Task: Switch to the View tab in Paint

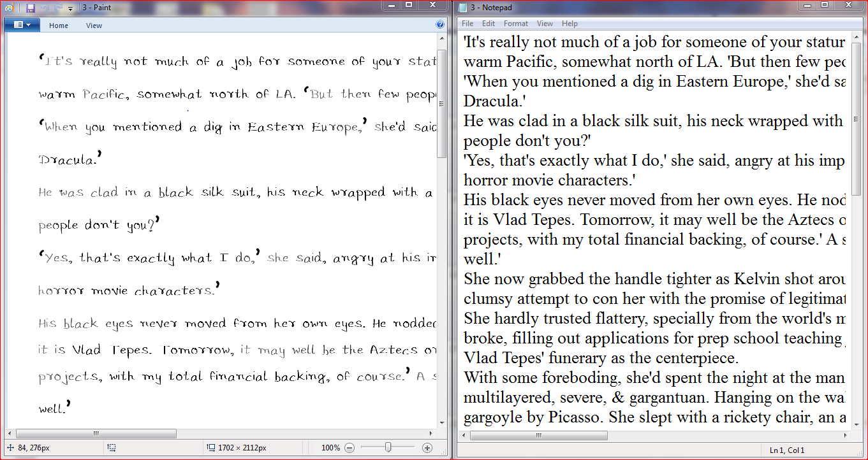Action: (x=94, y=25)
